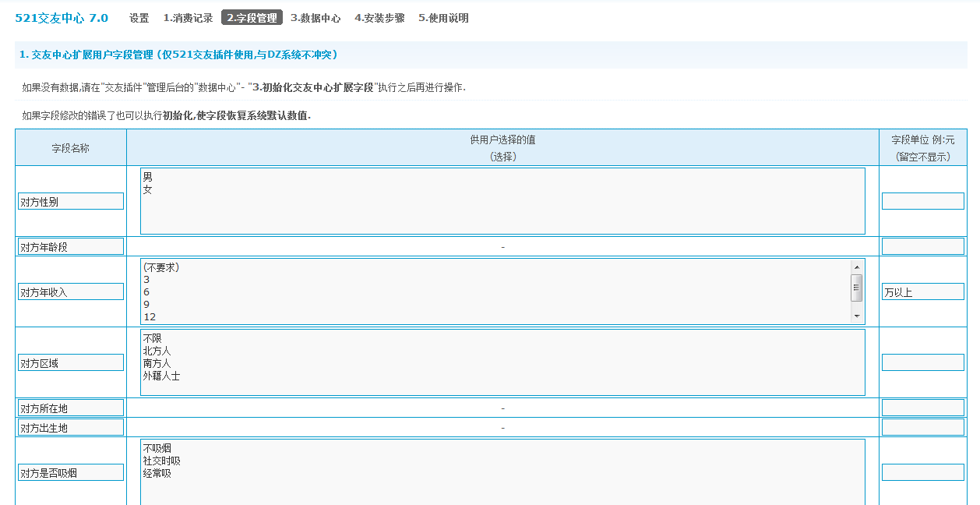Click the income textarea scroll down arrow
Screen dimensions: 980x505
coord(857,316)
